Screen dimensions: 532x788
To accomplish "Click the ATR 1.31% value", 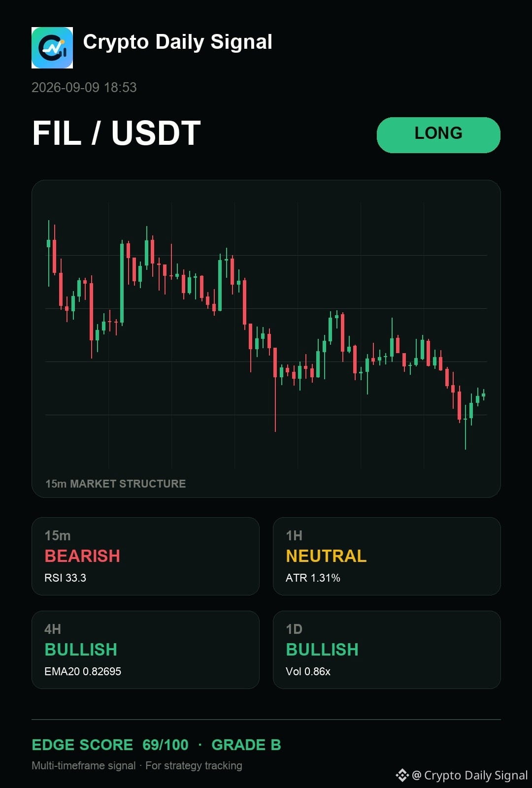I will (x=313, y=578).
